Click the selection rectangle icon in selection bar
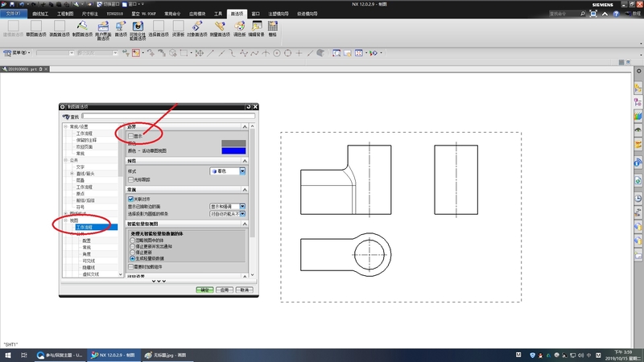The image size is (644, 362). tap(184, 53)
